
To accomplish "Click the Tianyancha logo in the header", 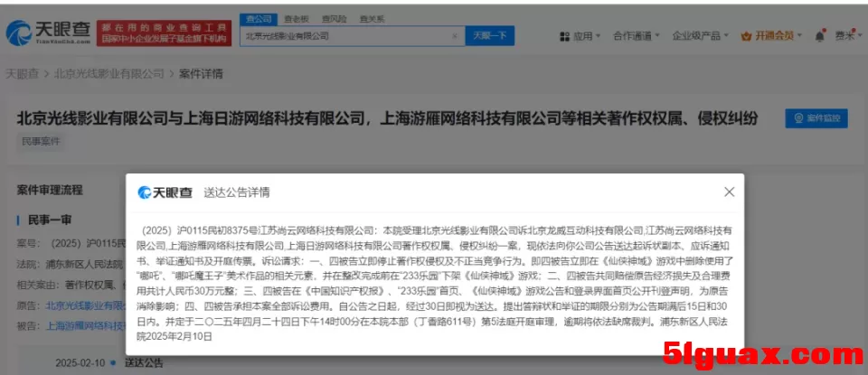I will [x=48, y=33].
